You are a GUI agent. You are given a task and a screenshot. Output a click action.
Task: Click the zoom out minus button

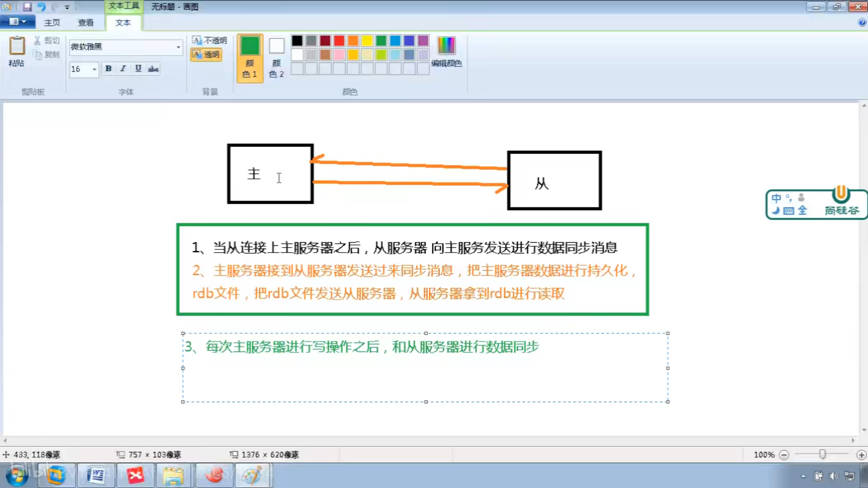pyautogui.click(x=784, y=455)
